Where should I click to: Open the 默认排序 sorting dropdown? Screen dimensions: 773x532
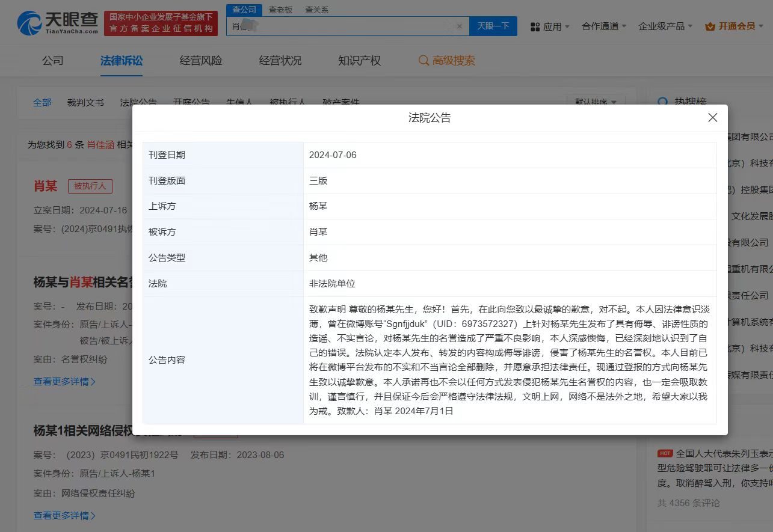coord(596,102)
